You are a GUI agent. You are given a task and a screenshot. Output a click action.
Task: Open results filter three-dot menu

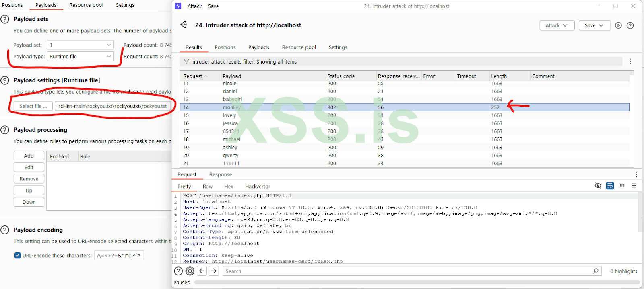point(630,61)
